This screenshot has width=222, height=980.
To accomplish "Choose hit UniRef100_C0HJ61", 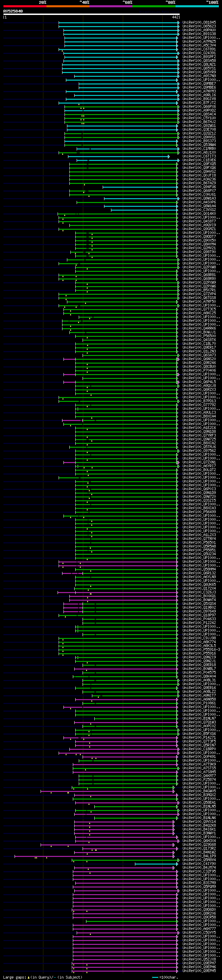I will [x=199, y=194].
